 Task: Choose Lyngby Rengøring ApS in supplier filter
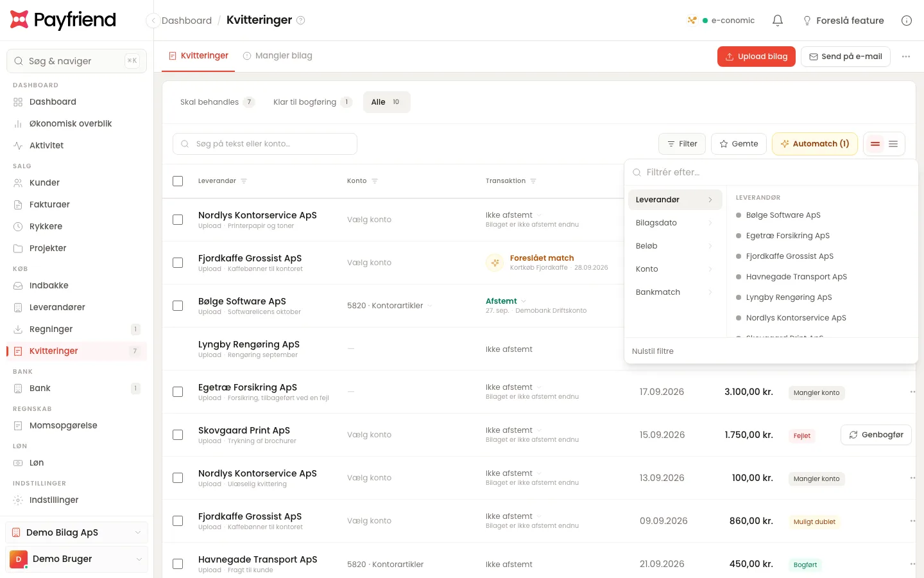pyautogui.click(x=789, y=297)
